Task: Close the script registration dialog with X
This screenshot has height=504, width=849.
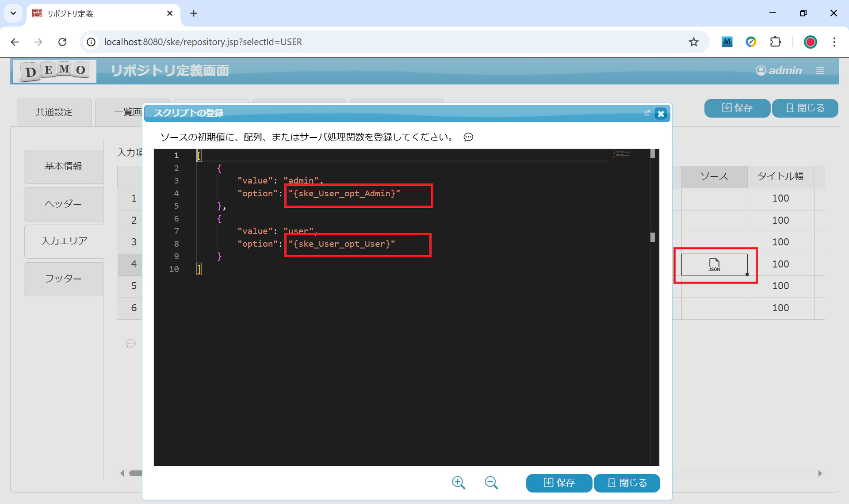Action: 661,114
